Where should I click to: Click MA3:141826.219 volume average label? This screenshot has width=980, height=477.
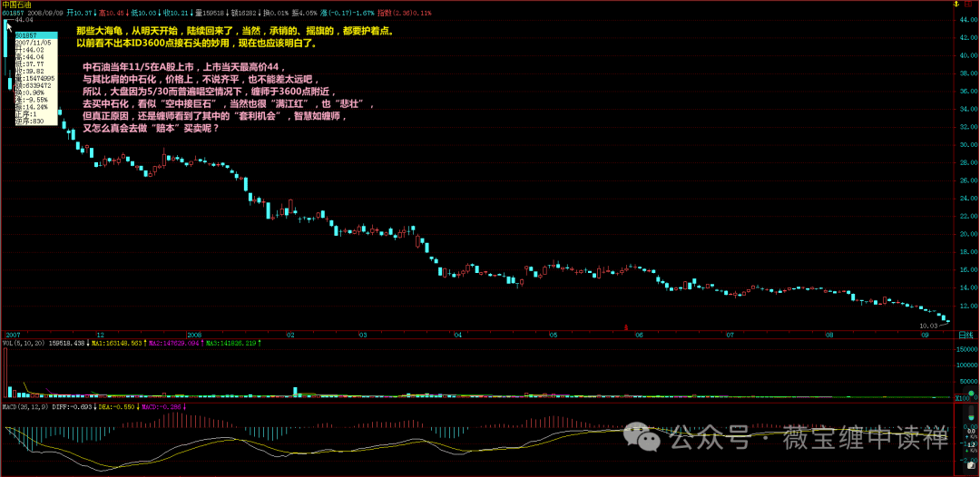coord(233,344)
